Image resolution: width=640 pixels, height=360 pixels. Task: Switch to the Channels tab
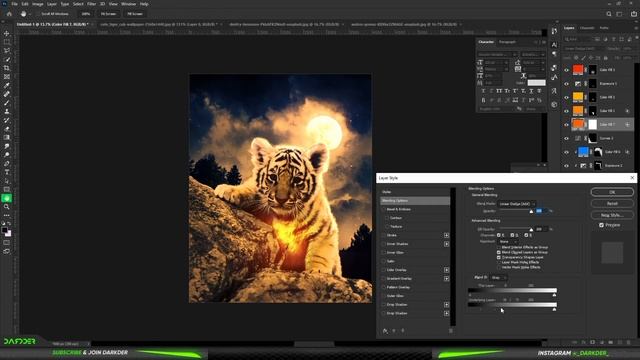587,28
